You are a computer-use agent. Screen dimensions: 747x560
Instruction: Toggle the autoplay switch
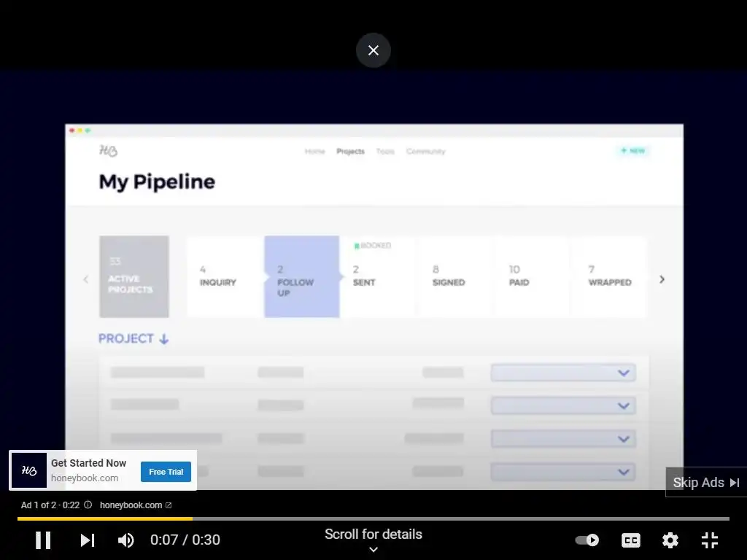(587, 540)
